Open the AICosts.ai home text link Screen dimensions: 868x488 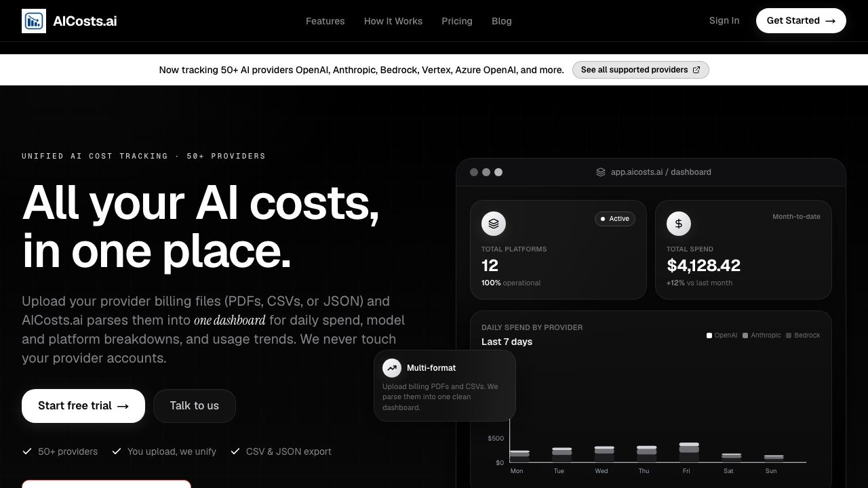(x=85, y=21)
